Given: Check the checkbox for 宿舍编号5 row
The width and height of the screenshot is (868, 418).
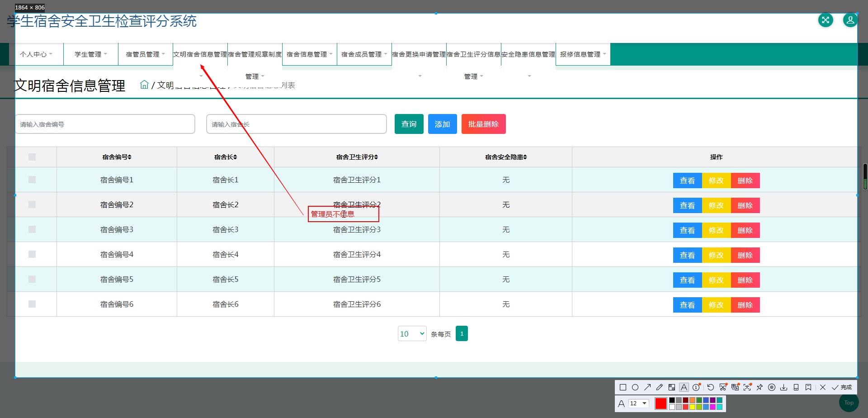Looking at the screenshot, I should (x=32, y=279).
